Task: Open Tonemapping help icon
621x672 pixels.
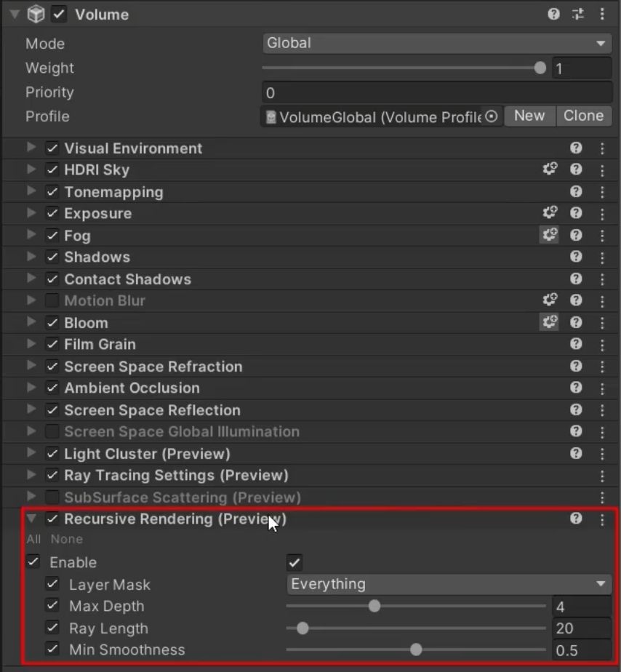Action: (576, 191)
